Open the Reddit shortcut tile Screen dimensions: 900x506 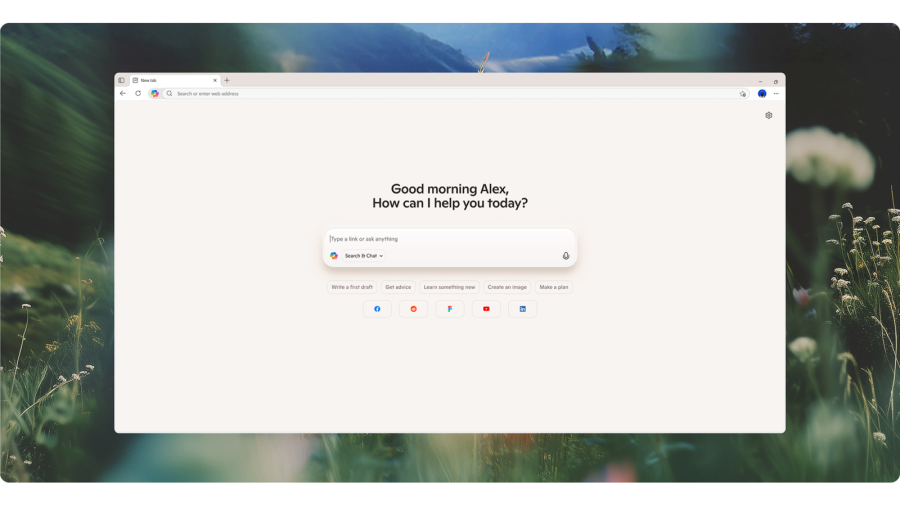413,309
